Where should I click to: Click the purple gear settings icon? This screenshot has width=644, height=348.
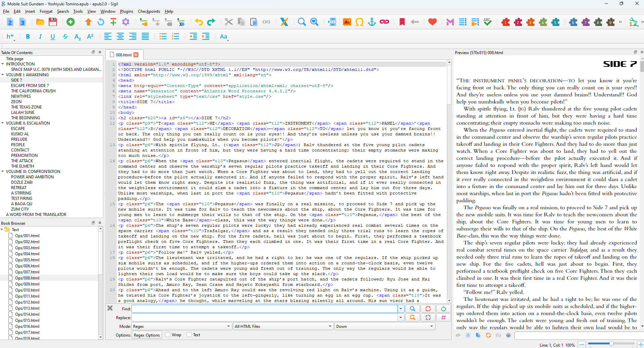point(126,22)
